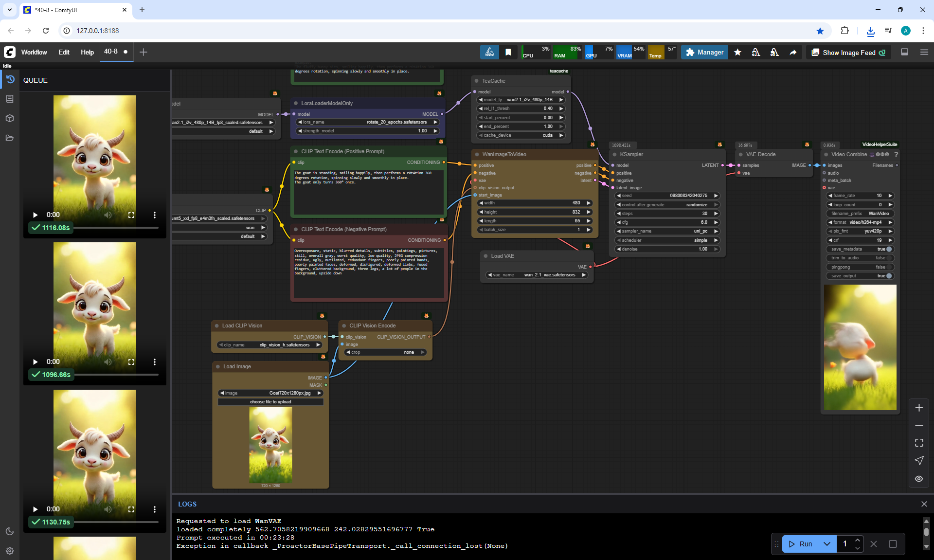Image resolution: width=934 pixels, height=560 pixels.
Task: Open the vae_name selector in Load VAE
Action: pos(537,275)
